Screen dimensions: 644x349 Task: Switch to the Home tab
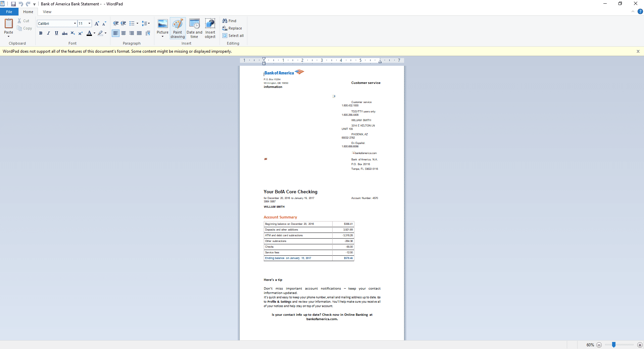(28, 12)
